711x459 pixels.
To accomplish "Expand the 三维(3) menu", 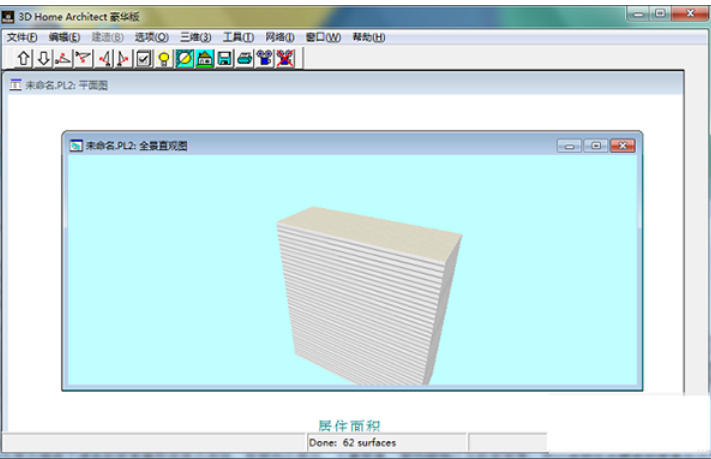I will 195,37.
